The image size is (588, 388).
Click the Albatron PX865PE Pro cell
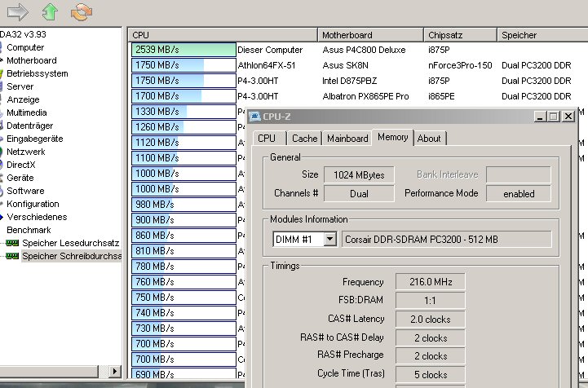coord(365,96)
